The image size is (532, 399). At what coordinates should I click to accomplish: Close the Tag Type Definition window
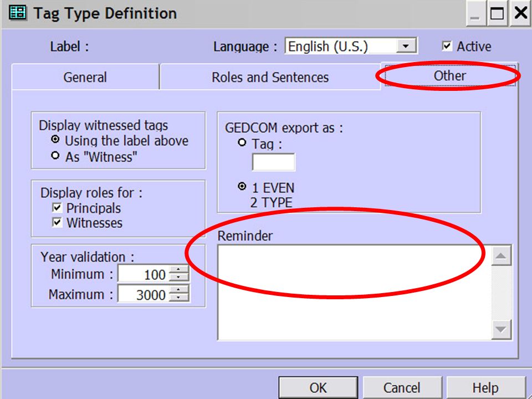tap(520, 13)
